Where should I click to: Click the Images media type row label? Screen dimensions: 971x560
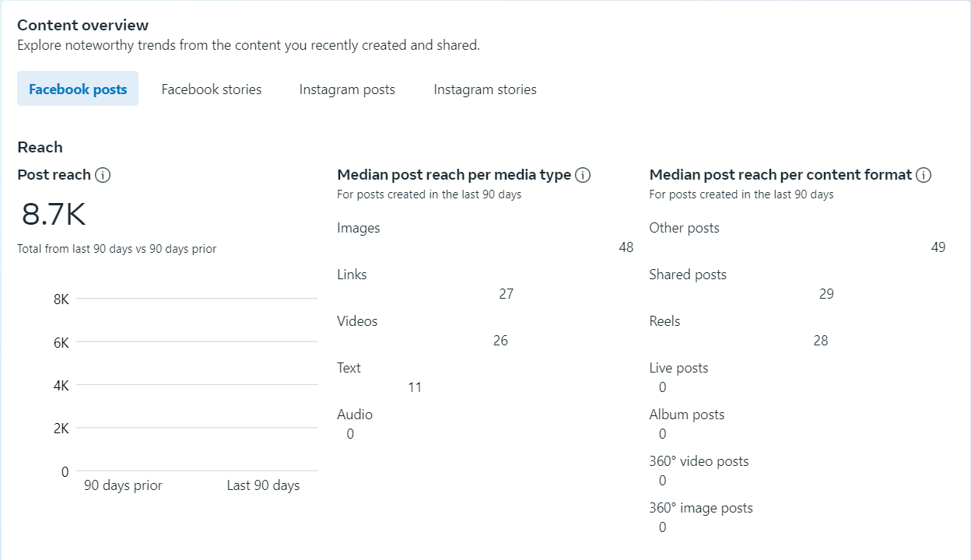(x=359, y=228)
